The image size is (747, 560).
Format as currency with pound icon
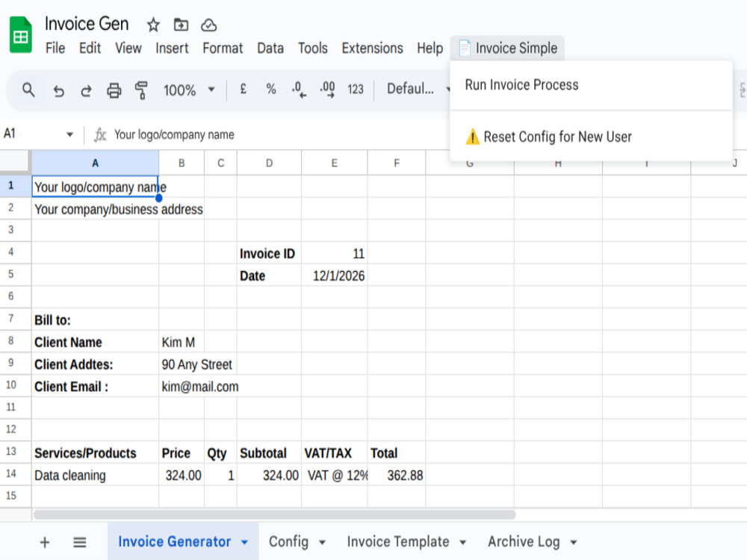click(x=243, y=89)
